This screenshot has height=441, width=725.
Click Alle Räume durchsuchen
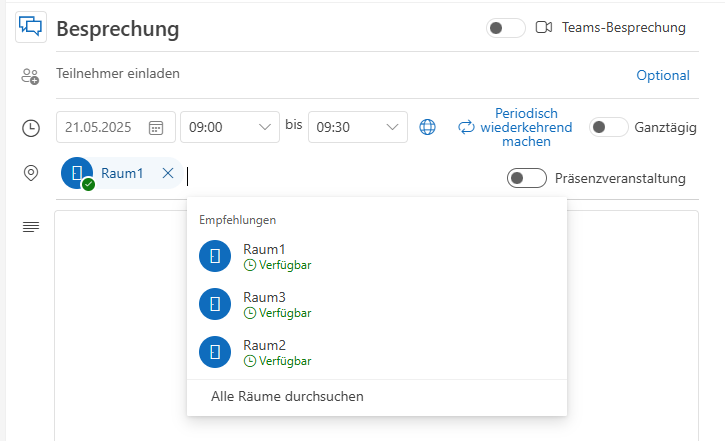[x=287, y=396]
